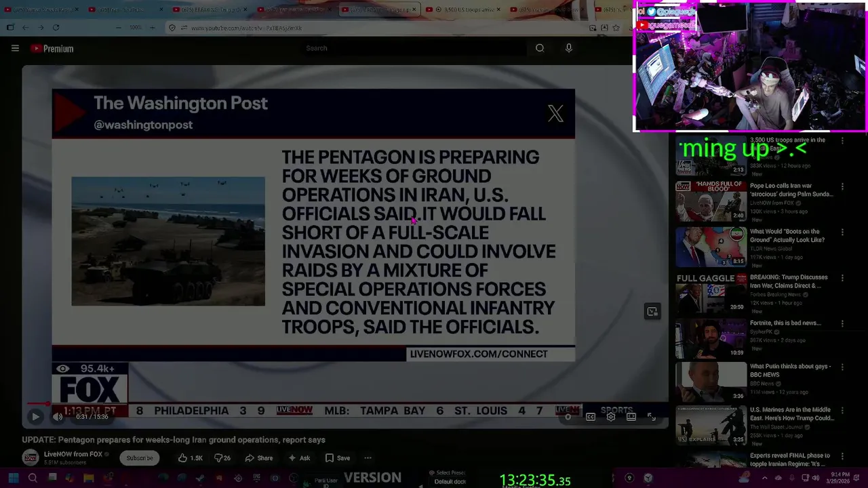Open the sidebar toggle icon in the browser toolbar
The image size is (868, 488).
10,28
